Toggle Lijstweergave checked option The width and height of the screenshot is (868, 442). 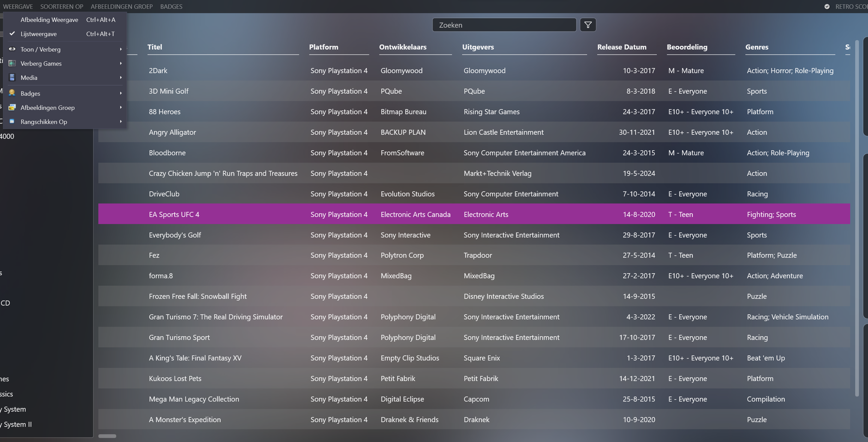65,34
